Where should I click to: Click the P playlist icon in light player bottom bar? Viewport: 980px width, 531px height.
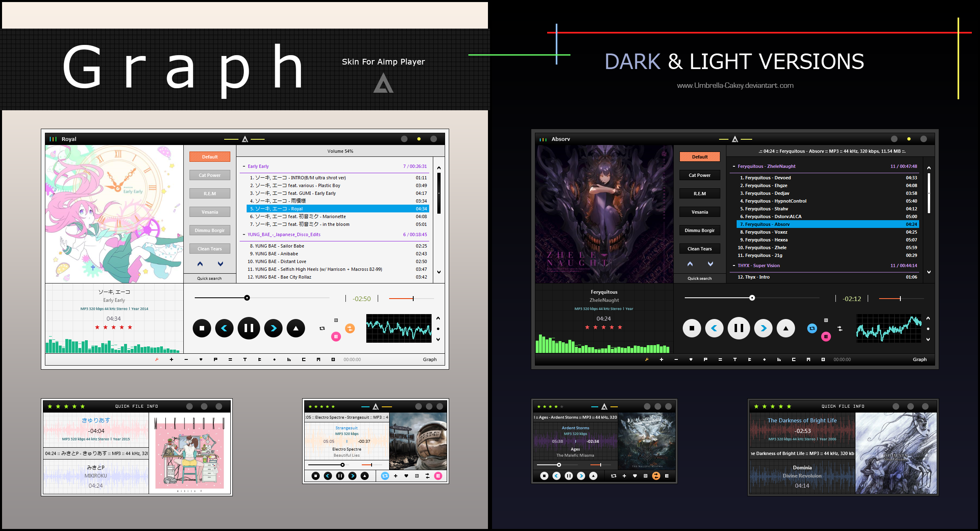pos(216,359)
